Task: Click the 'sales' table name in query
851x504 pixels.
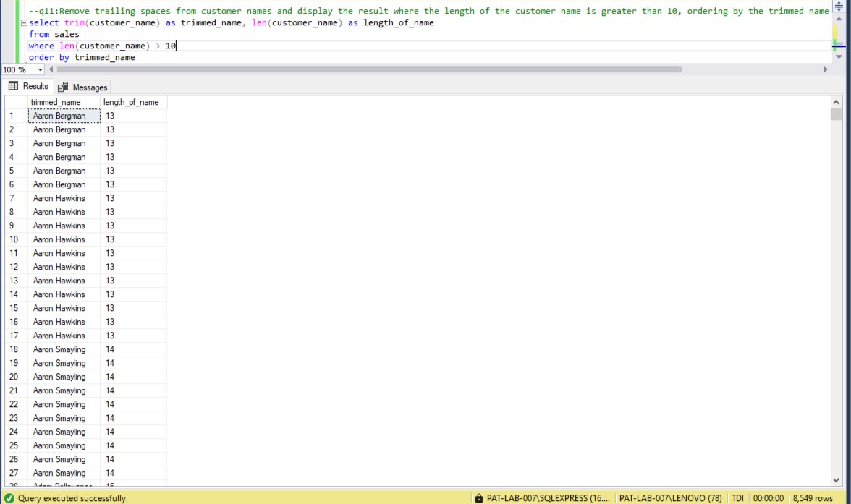Action: [x=67, y=34]
